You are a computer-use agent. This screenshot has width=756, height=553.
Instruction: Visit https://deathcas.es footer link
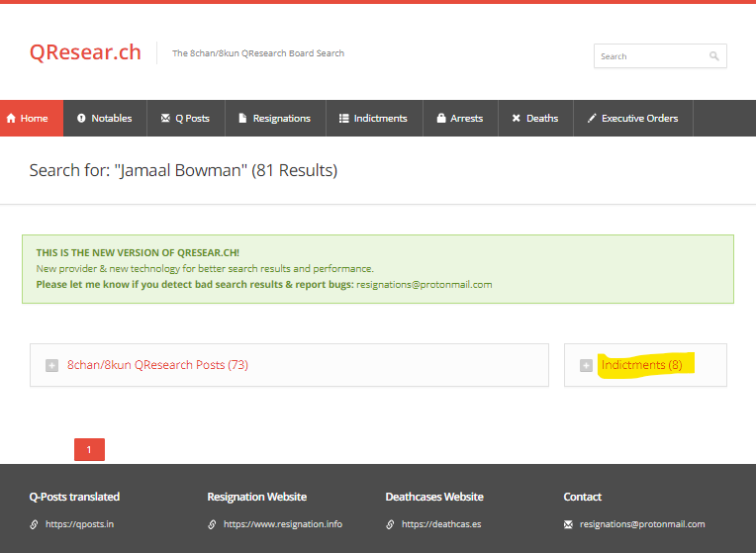(x=441, y=524)
